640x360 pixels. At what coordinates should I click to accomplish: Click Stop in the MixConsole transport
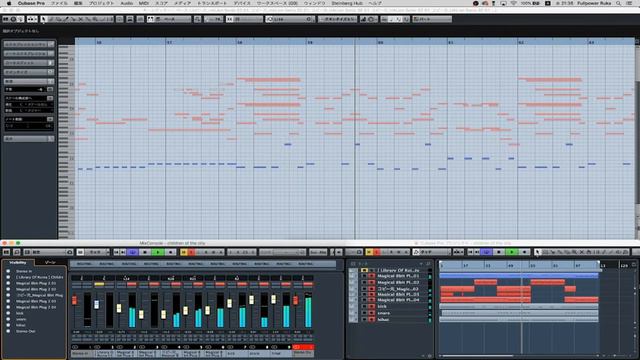point(145,252)
